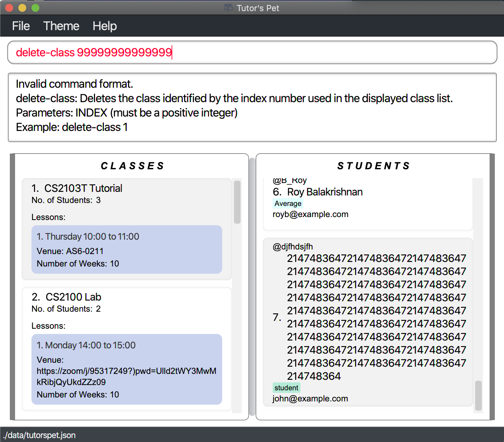Viewport: 504px width, 442px height.
Task: Click student 7's long numeric name
Action: [377, 317]
